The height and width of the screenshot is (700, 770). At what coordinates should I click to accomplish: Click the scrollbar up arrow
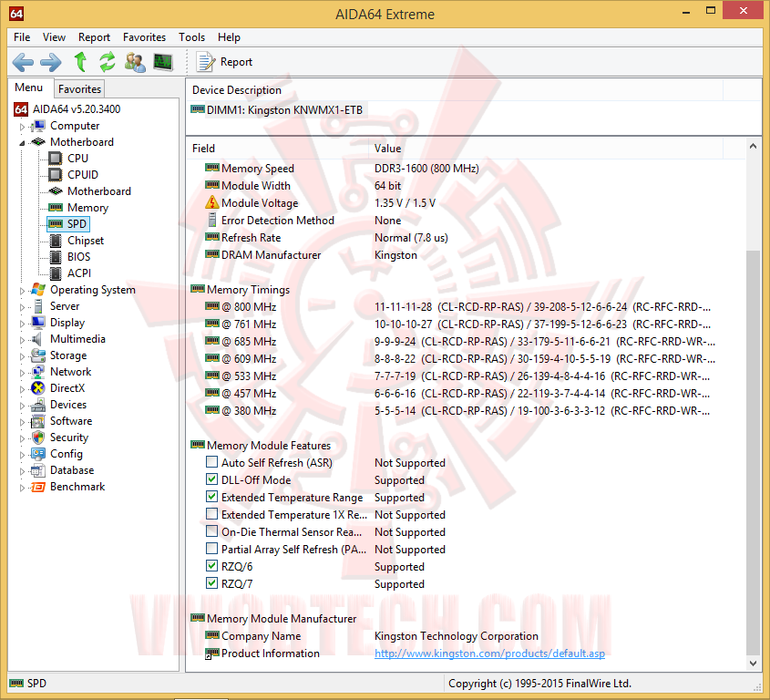coord(753,146)
